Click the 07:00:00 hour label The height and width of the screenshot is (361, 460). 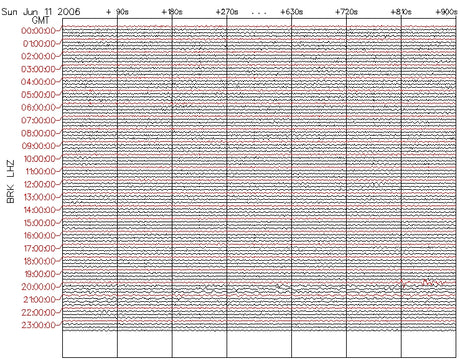point(38,120)
